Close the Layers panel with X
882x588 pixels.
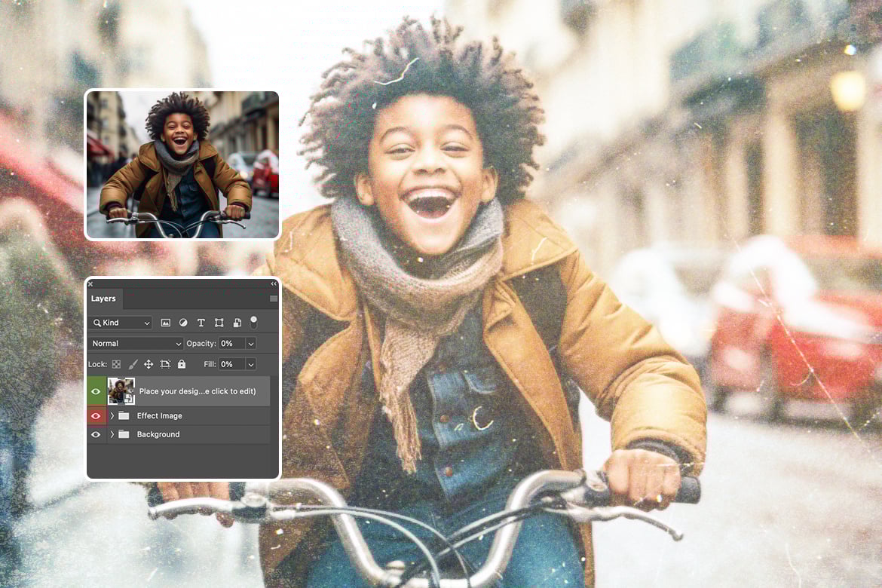coord(90,283)
